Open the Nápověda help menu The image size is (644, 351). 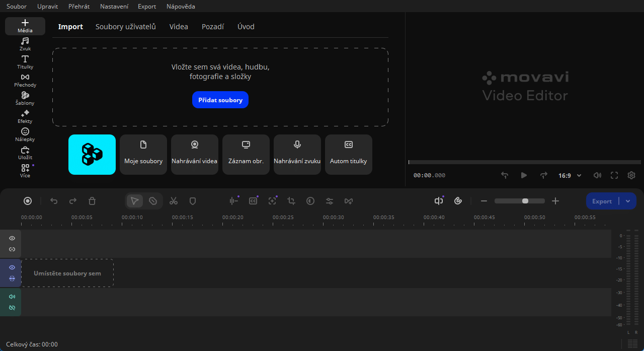181,7
